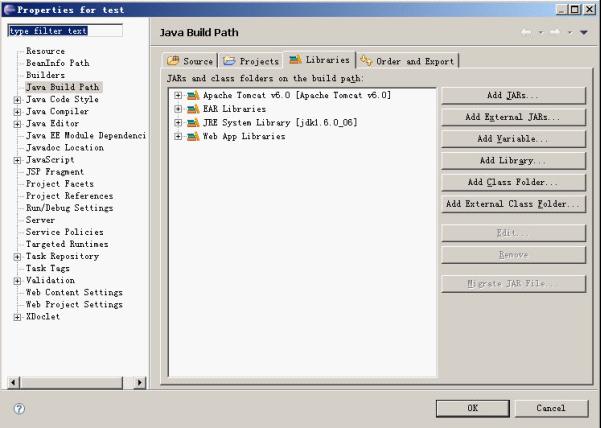Viewport: 601px width, 428px height.
Task: Switch to the Source tab
Action: coord(190,61)
